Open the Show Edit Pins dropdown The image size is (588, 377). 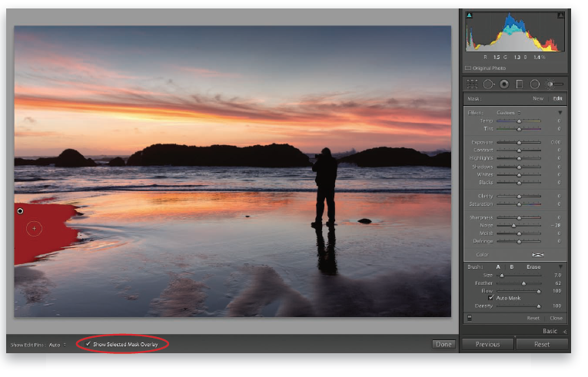pyautogui.click(x=57, y=345)
